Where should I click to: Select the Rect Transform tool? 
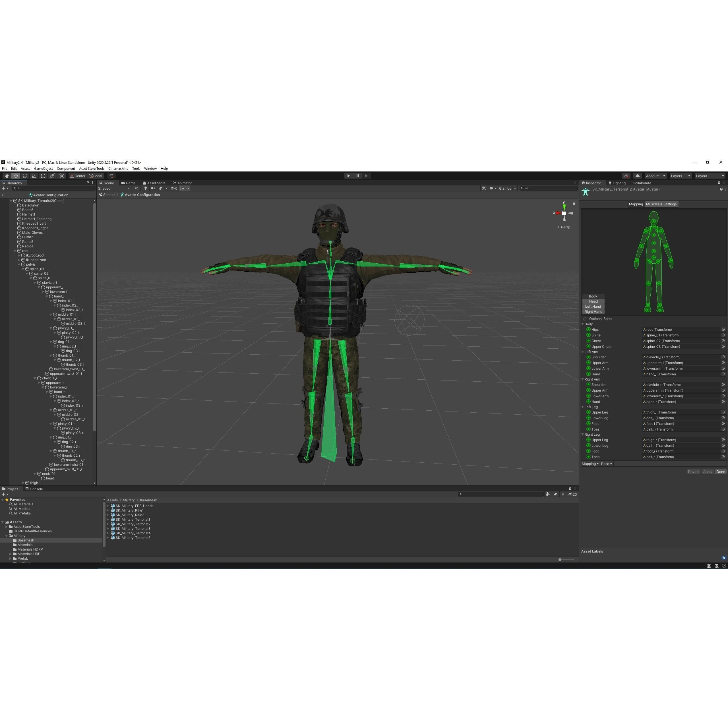[x=43, y=175]
